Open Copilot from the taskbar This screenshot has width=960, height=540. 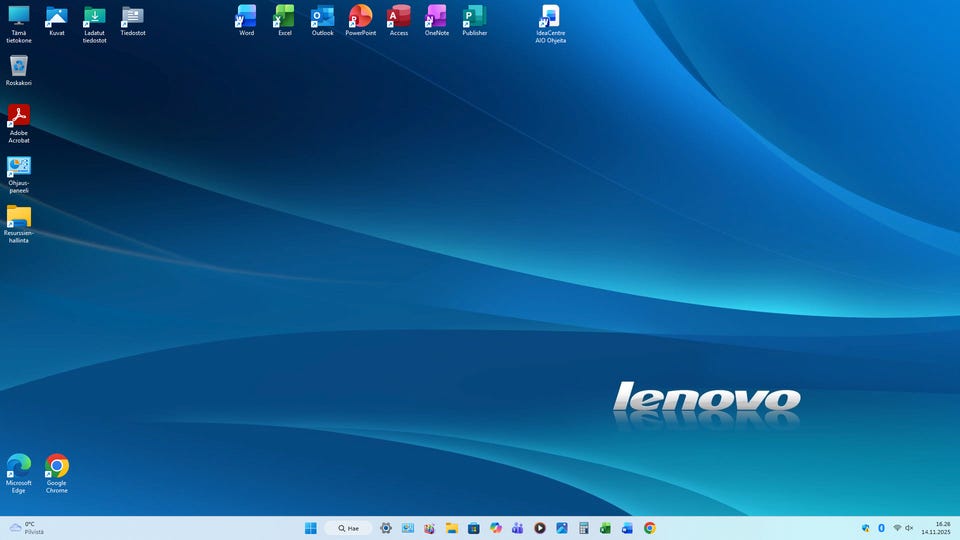click(x=496, y=528)
